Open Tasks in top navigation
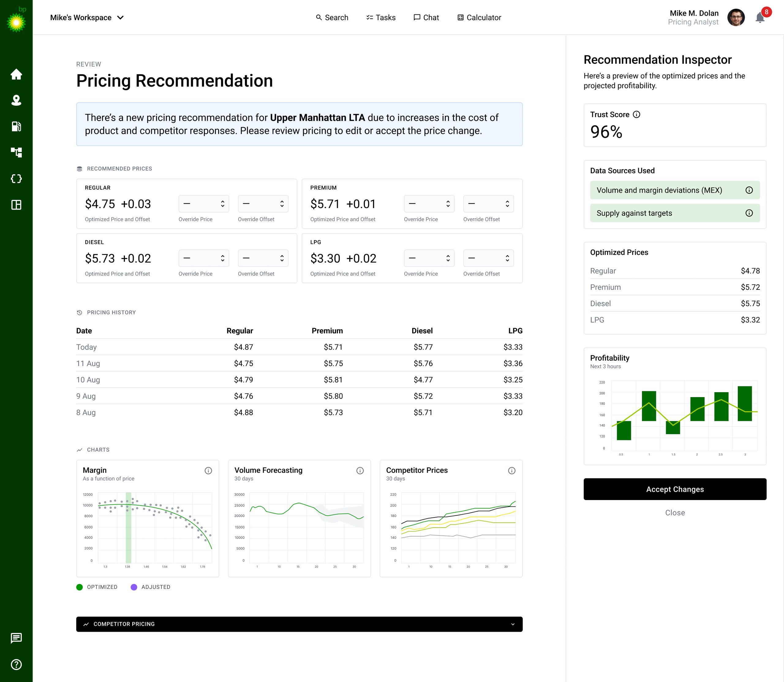The image size is (784, 682). point(381,17)
